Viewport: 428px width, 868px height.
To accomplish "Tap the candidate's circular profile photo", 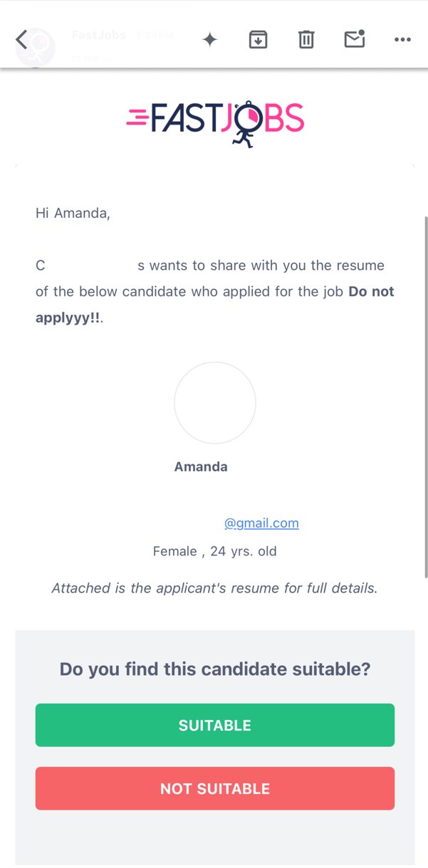I will (x=215, y=403).
